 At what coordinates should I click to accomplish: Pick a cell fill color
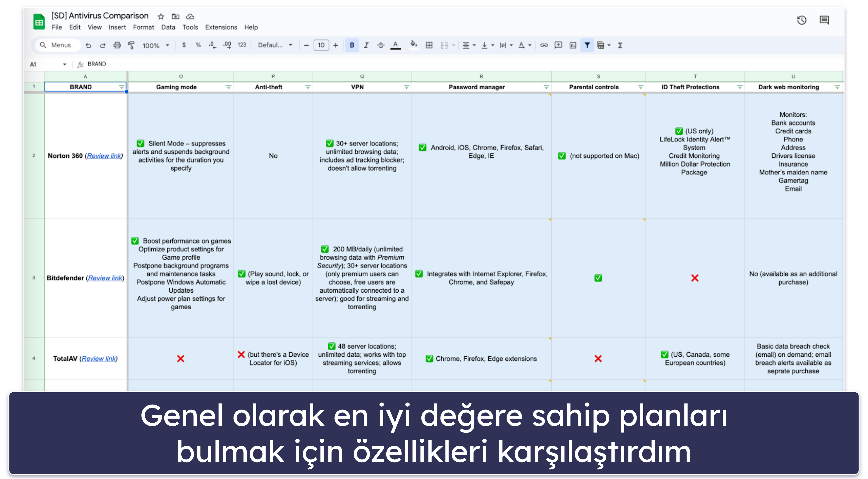point(414,45)
